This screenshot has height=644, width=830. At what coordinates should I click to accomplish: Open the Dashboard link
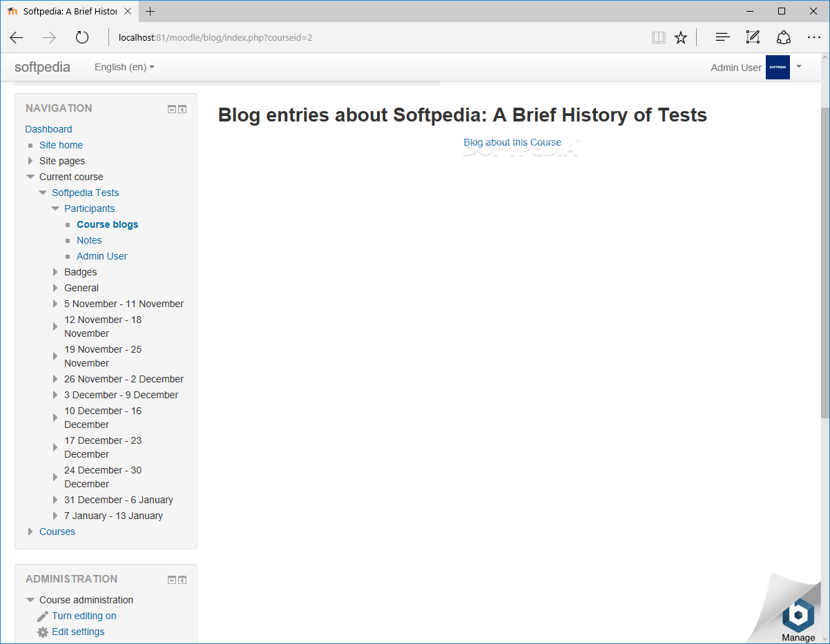click(x=48, y=129)
